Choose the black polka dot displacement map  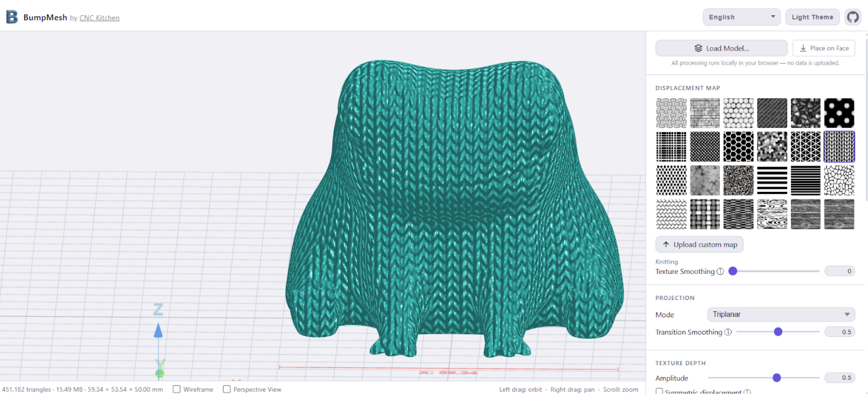839,113
